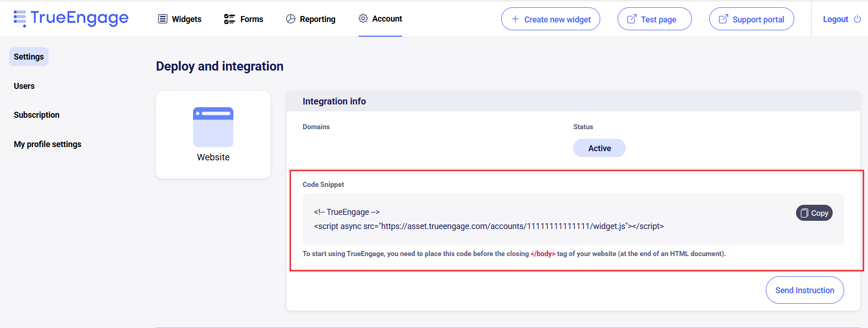Image resolution: width=868 pixels, height=328 pixels.
Task: Click the widget.js script source line
Action: pos(489,226)
